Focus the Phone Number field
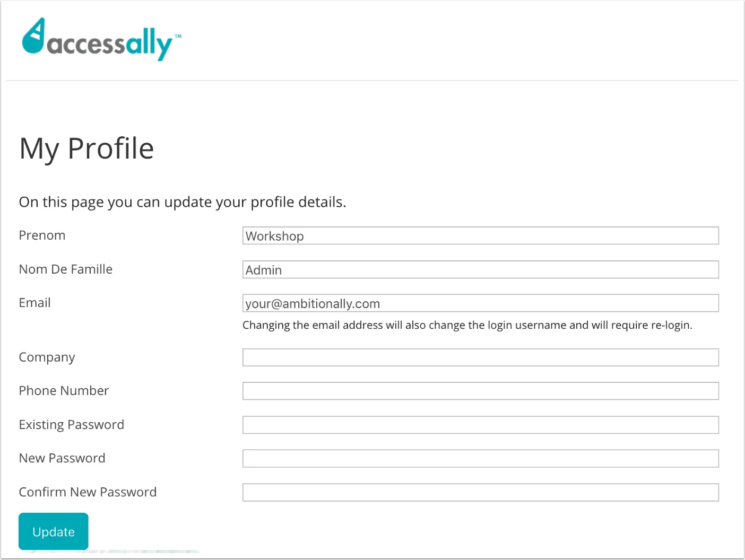Viewport: 745px width, 560px height. pyautogui.click(x=480, y=391)
